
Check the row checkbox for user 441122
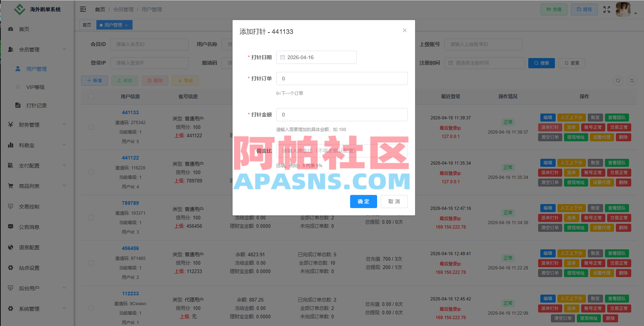(91, 172)
